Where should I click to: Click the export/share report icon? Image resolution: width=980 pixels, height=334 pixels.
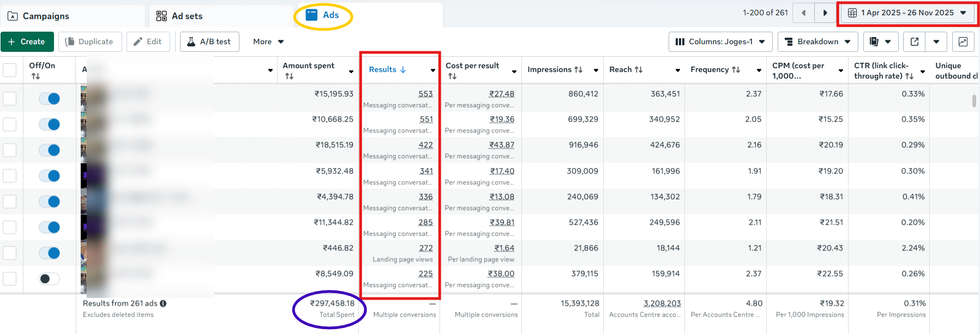coord(915,41)
